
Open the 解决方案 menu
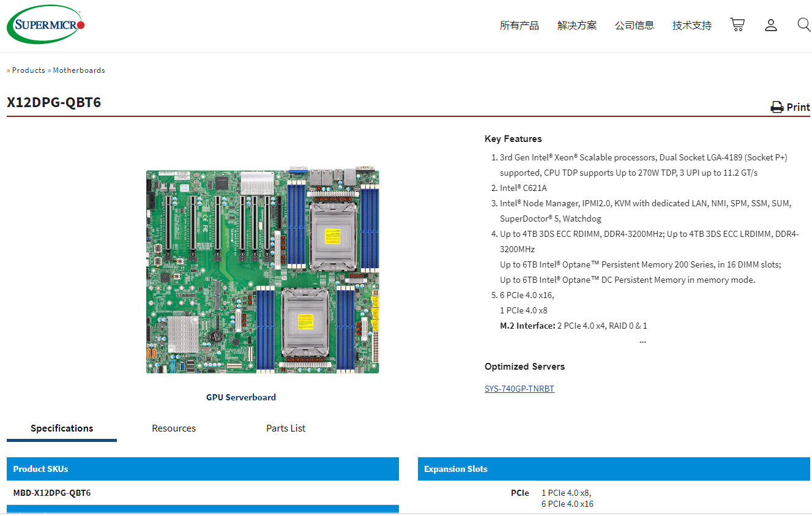(576, 26)
